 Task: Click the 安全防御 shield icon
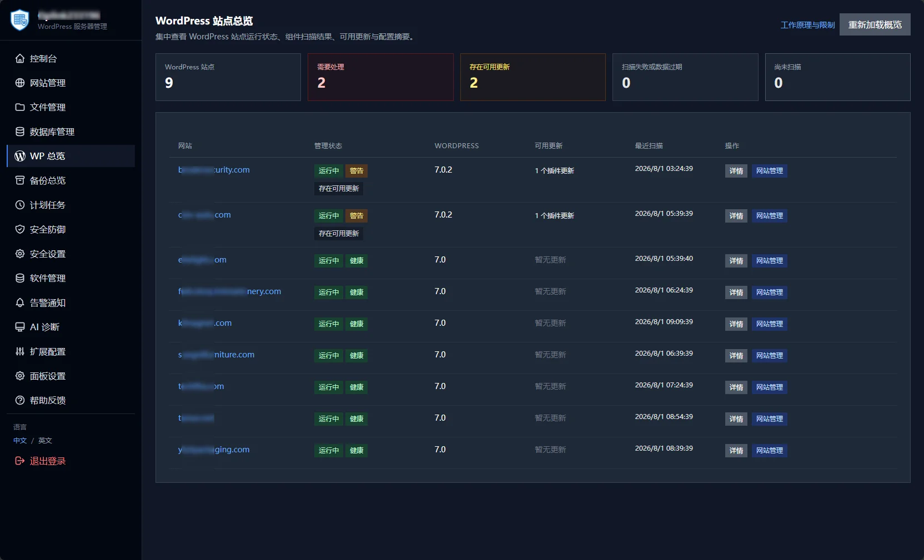click(x=20, y=229)
